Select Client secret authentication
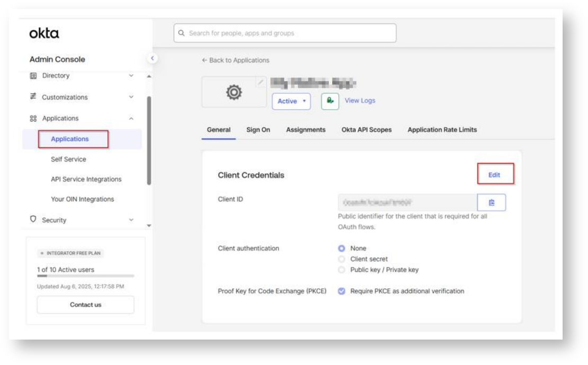The width and height of the screenshot is (588, 365). (342, 259)
